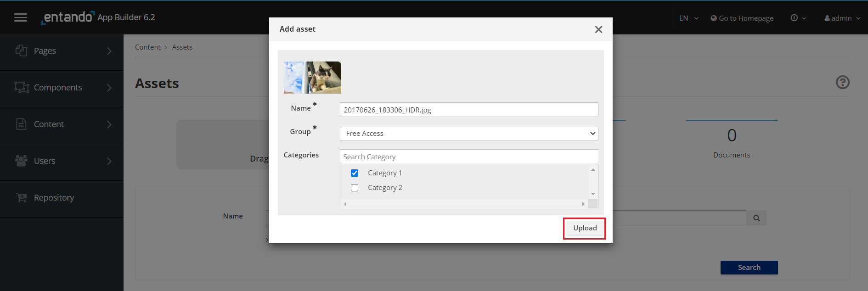This screenshot has width=868, height=291.
Task: Open the Group Free Access dropdown
Action: [x=469, y=133]
